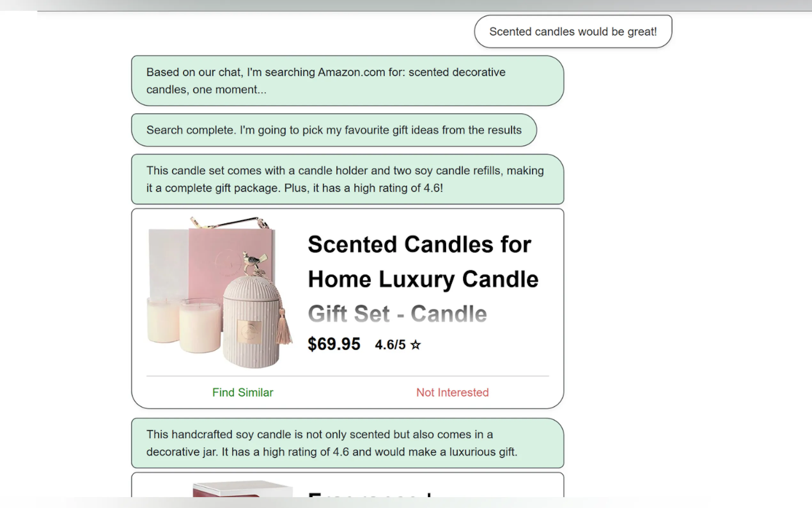
Task: Click the "Home Luxury Candle" title line
Action: (x=423, y=279)
